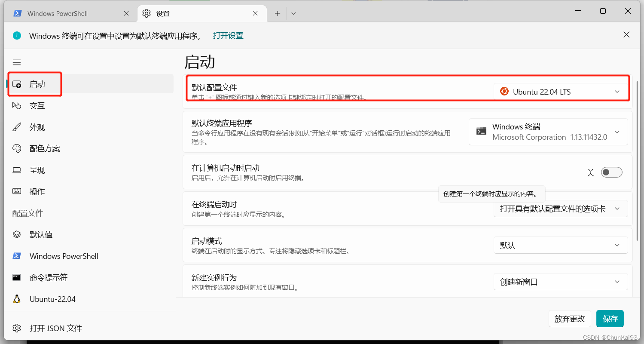Click the Ubuntu-22.04 penguin icon

(x=17, y=299)
